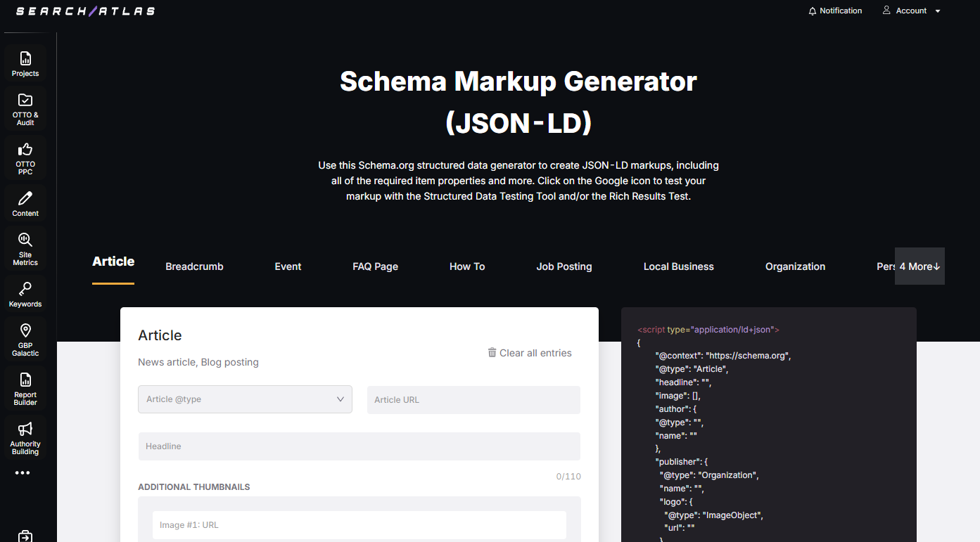
Task: Open the Article @type dropdown
Action: [x=245, y=399]
